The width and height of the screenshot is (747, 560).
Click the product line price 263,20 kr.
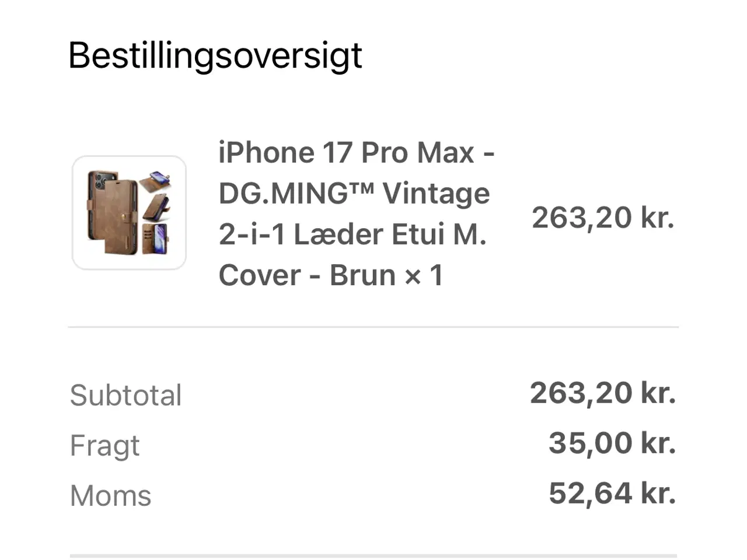click(603, 218)
